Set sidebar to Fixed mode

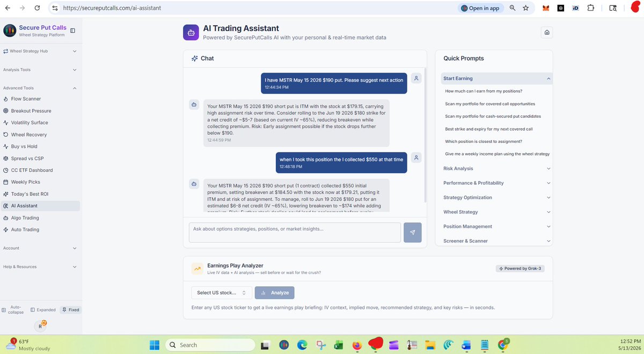point(70,310)
